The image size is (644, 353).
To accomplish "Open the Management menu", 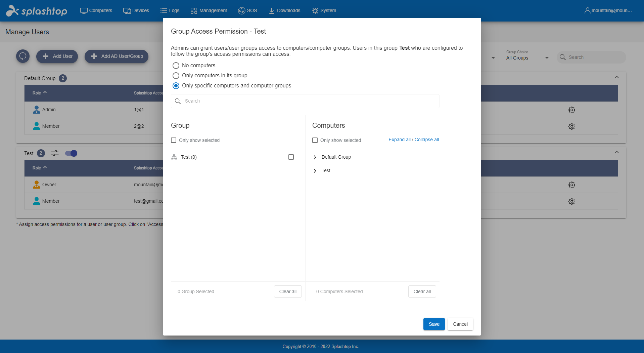I will (x=208, y=10).
